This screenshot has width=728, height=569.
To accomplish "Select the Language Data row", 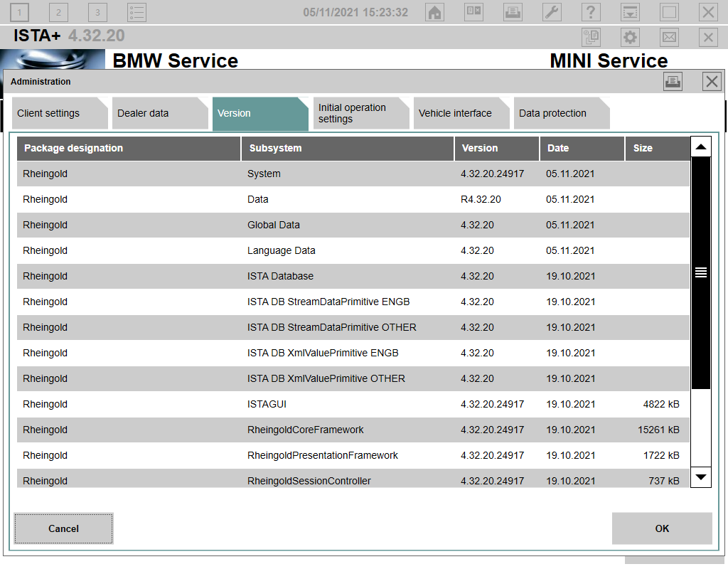I will coord(353,250).
